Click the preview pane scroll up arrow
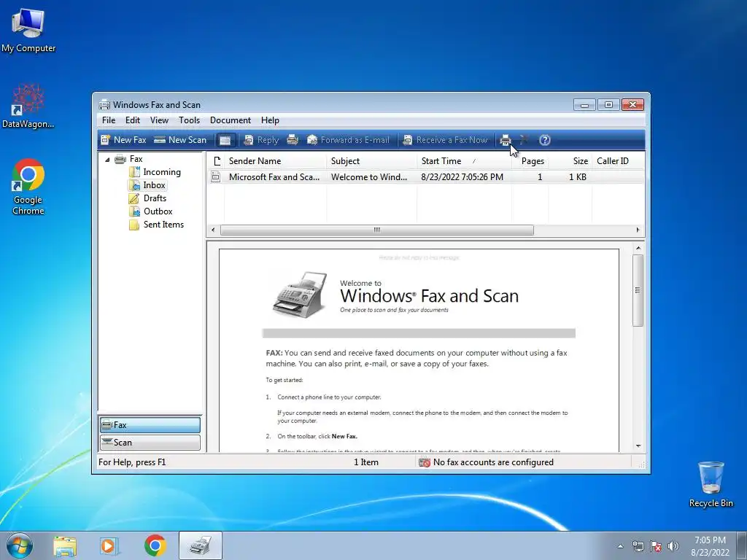Viewport: 747px width, 560px height. (638, 248)
